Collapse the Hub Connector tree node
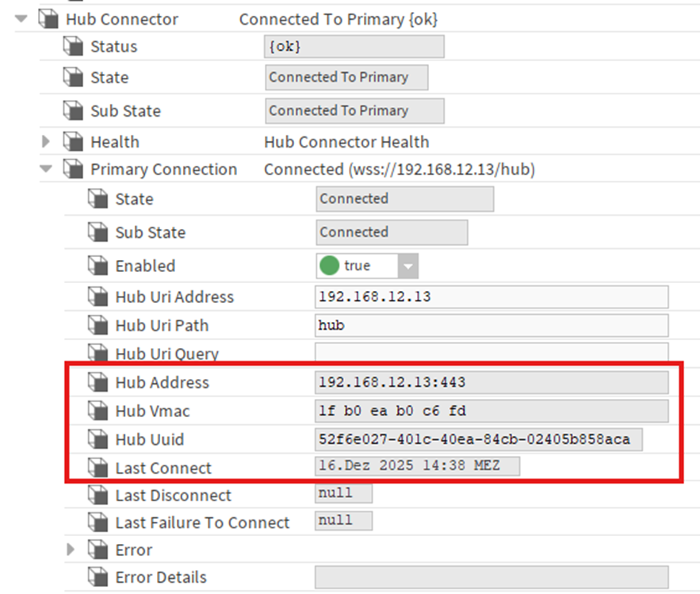The width and height of the screenshot is (700, 594). [21, 19]
